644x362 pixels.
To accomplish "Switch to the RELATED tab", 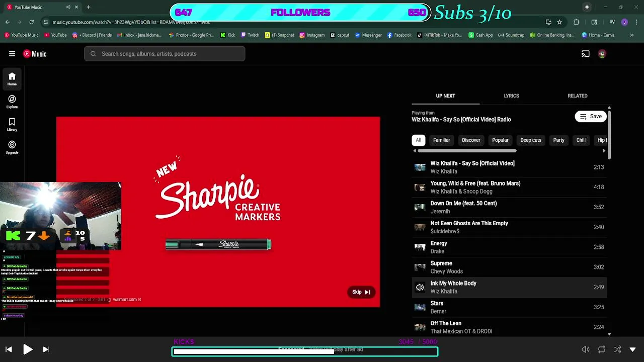I will [x=577, y=96].
